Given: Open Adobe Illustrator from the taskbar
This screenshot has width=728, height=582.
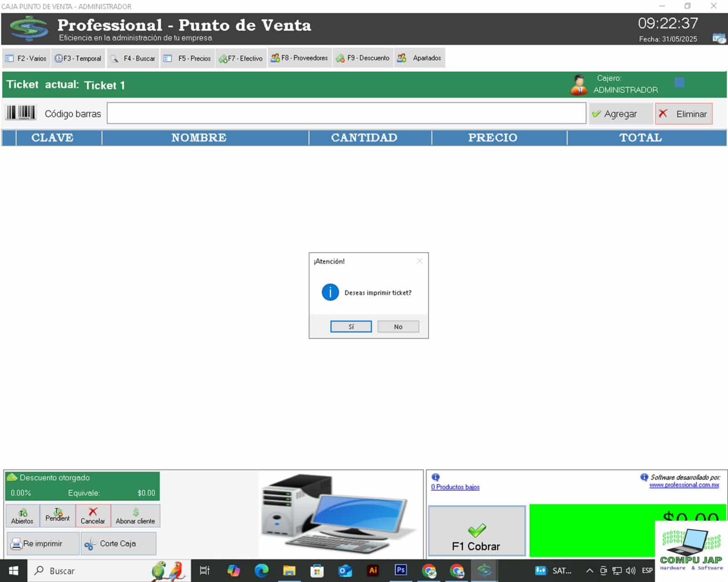Looking at the screenshot, I should pyautogui.click(x=373, y=570).
